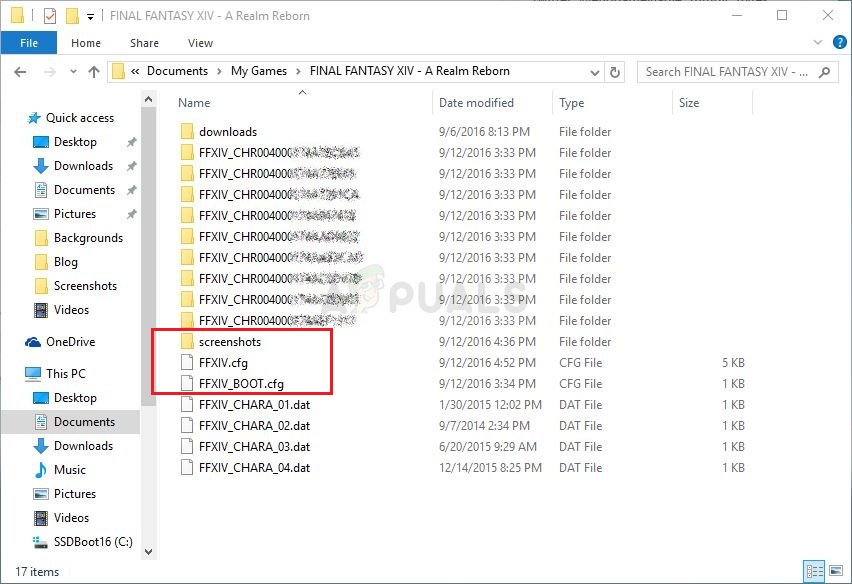Select the FFXIV_CHARA_01.dat file name

click(x=254, y=405)
